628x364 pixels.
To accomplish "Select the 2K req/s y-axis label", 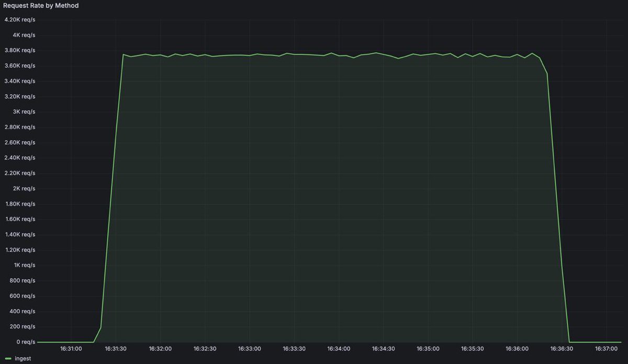I will tap(24, 188).
